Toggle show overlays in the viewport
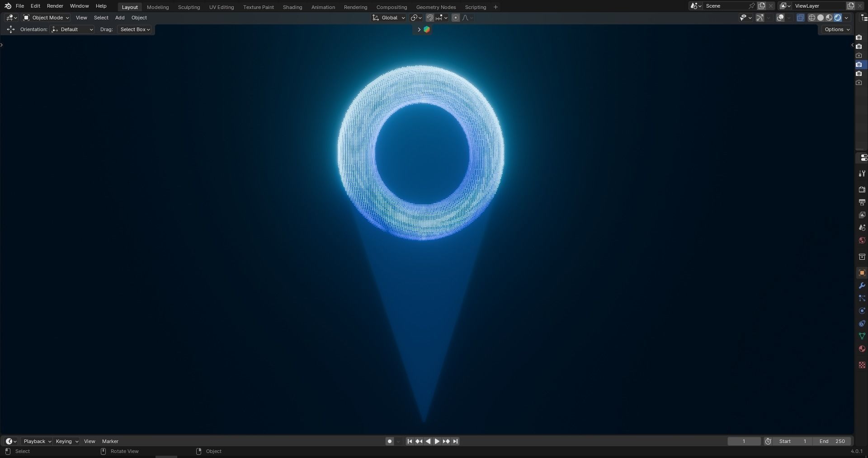 point(780,18)
